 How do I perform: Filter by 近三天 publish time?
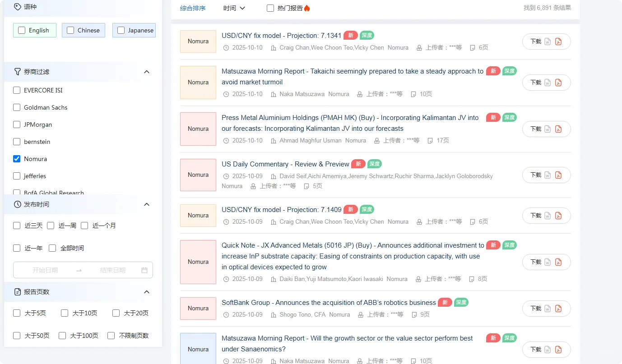coord(17,226)
